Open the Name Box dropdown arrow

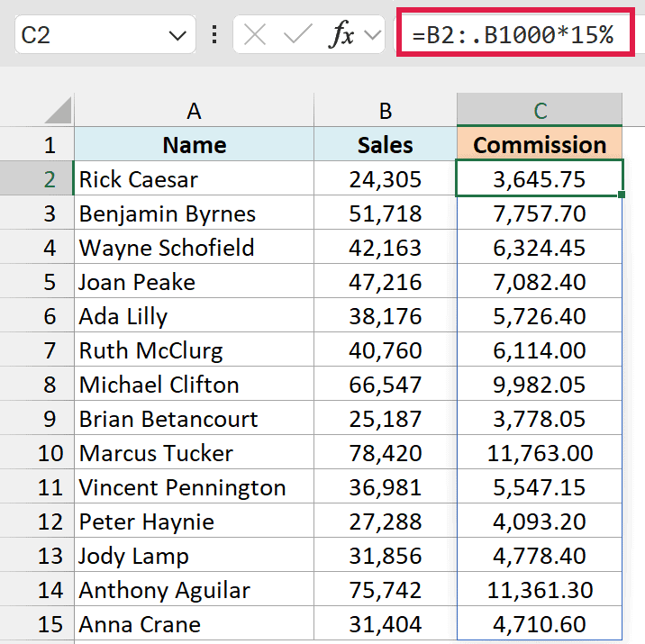pos(177,35)
